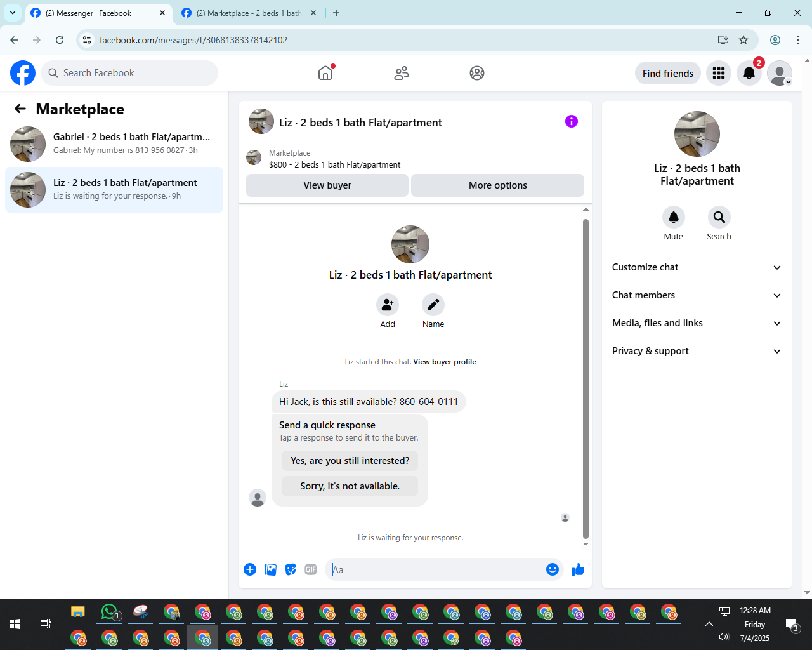Expand Customize chat section

click(x=697, y=267)
